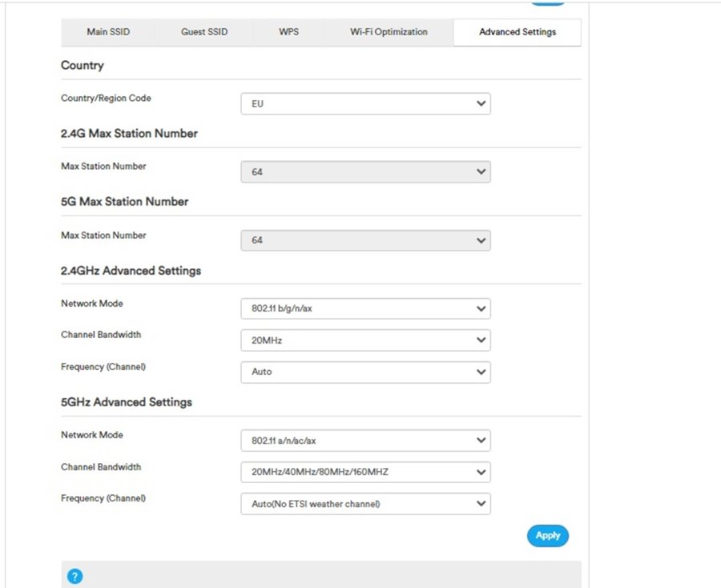721x588 pixels.
Task: Open the Wi-Fi Optimization tab
Action: [x=389, y=32]
